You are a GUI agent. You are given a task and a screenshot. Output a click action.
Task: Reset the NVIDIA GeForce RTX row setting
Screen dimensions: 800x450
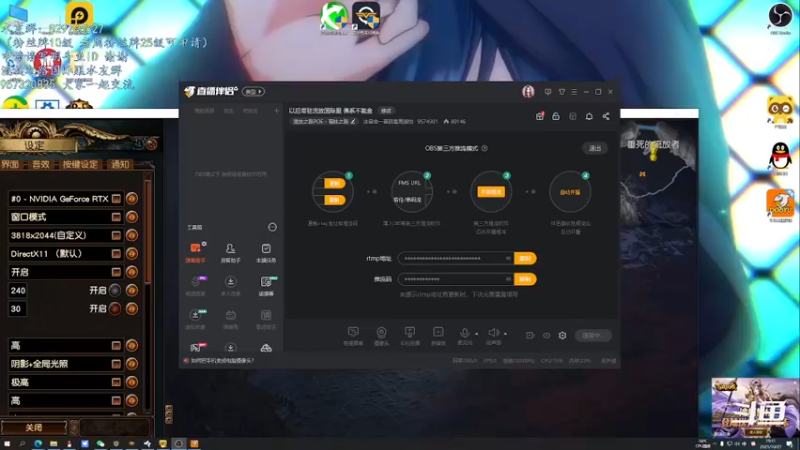click(132, 198)
